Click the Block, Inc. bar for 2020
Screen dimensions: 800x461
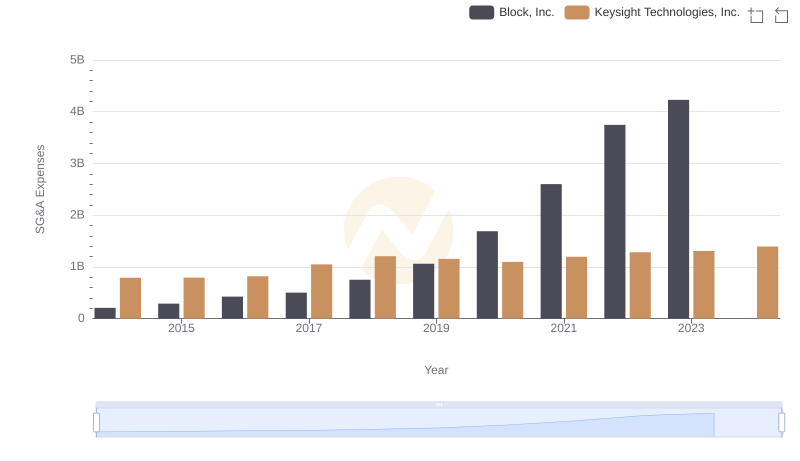point(487,275)
